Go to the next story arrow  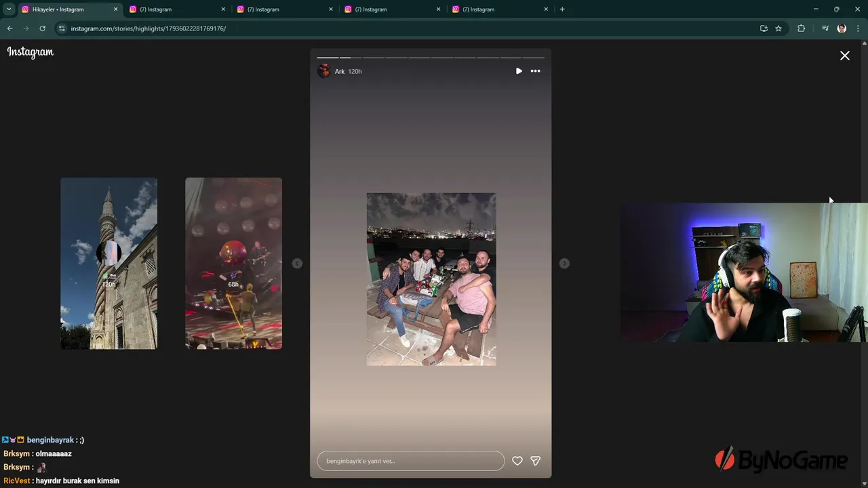[564, 264]
